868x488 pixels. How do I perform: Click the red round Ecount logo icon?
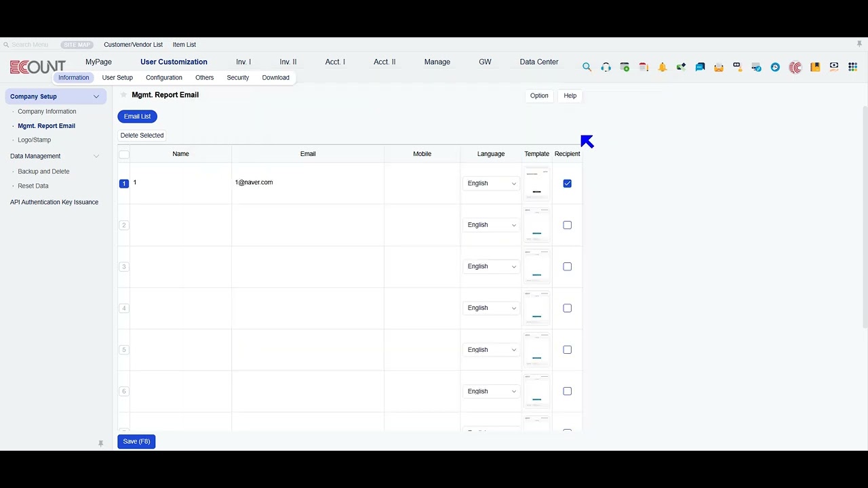coord(795,67)
